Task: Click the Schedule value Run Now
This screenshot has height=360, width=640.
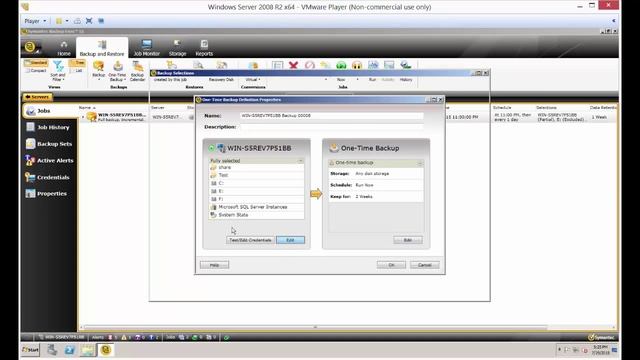Action: pos(364,185)
